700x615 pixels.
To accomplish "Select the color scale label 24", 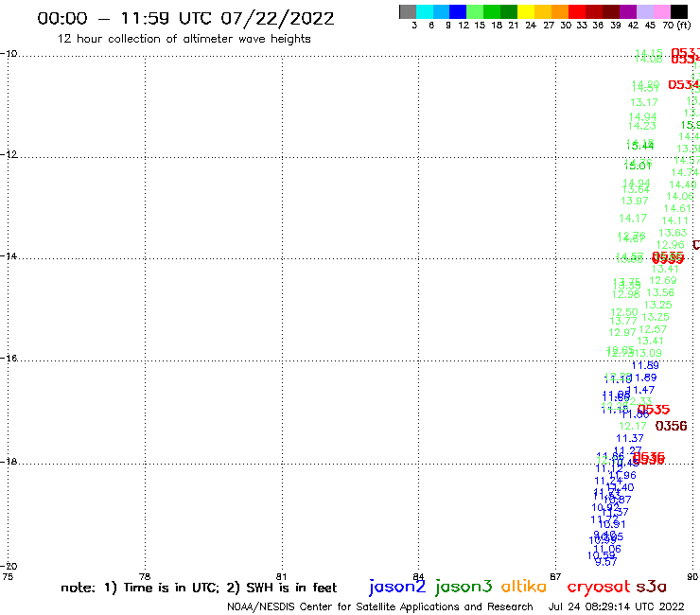I will click(531, 26).
